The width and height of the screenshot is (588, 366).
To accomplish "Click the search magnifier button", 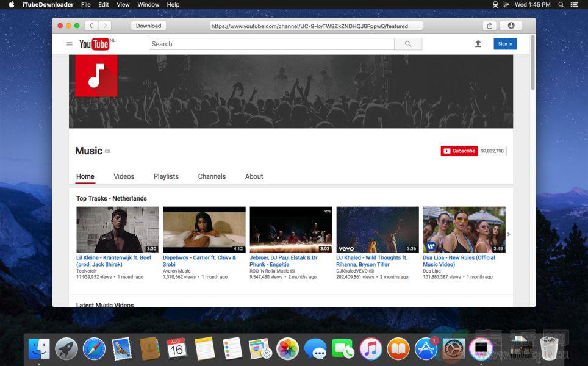I will pyautogui.click(x=408, y=44).
